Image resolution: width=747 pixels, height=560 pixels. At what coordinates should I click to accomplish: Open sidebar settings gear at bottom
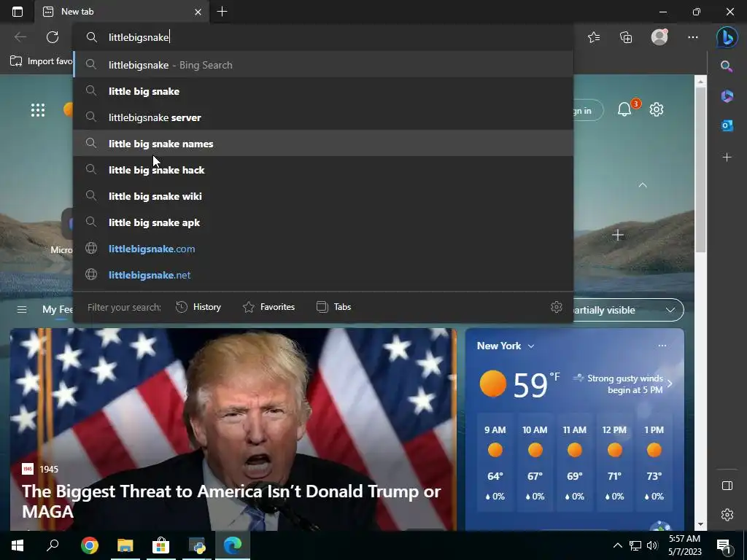tap(727, 515)
